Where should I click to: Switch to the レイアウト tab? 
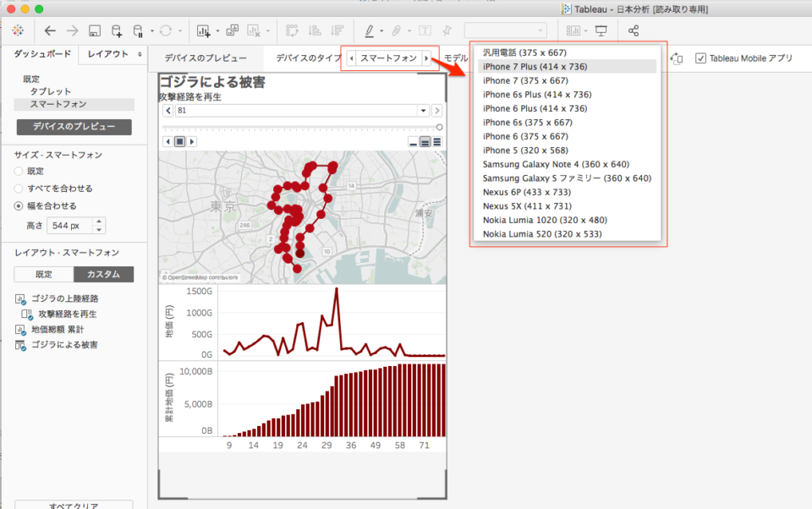click(x=106, y=53)
